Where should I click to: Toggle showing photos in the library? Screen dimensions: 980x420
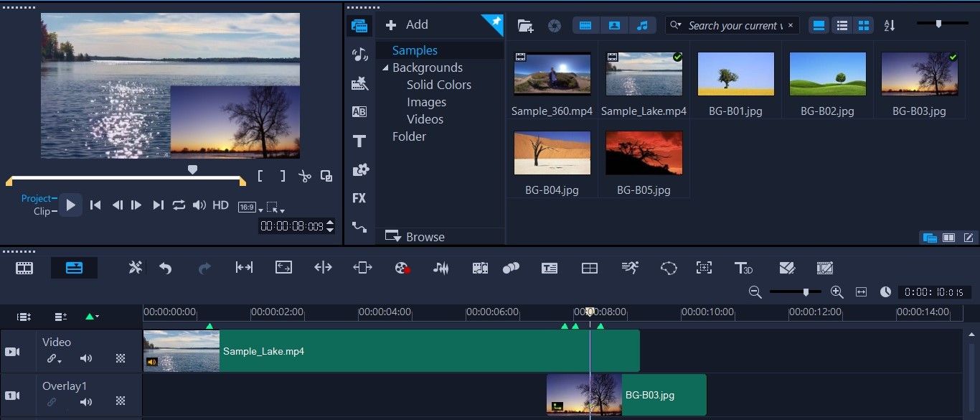point(614,25)
